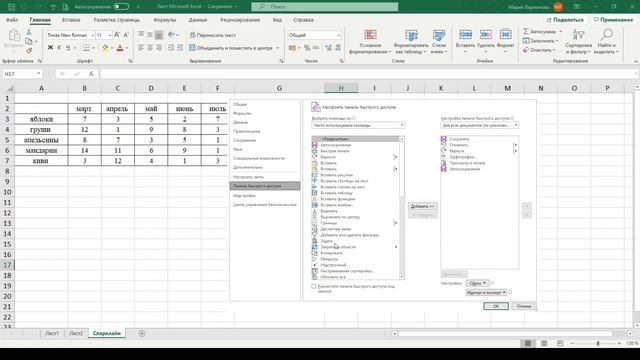Image resolution: width=640 pixels, height=360 pixels.
Task: Click the Поделиться button
Action: pyautogui.click(x=565, y=20)
